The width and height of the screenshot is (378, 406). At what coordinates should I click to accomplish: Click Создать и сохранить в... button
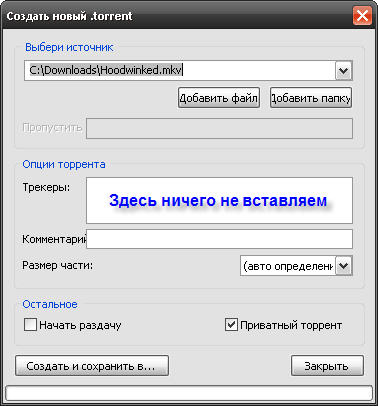92,366
